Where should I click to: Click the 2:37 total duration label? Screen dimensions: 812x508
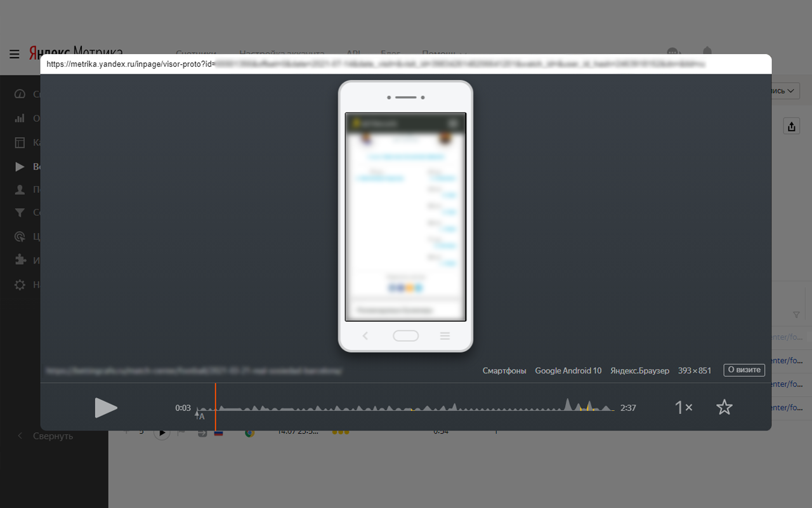(628, 408)
